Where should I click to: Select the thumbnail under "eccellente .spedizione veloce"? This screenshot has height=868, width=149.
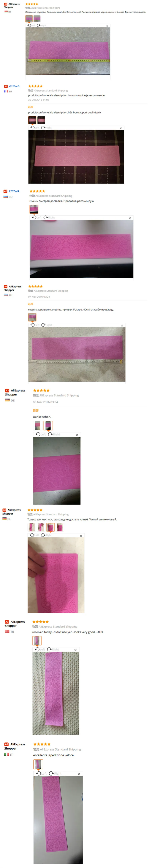[x=38, y=764]
